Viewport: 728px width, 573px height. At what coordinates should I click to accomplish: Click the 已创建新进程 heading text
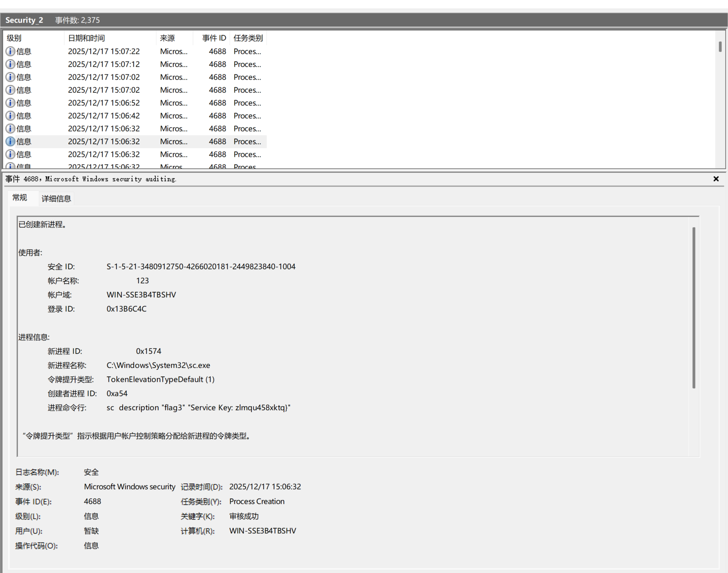click(43, 224)
